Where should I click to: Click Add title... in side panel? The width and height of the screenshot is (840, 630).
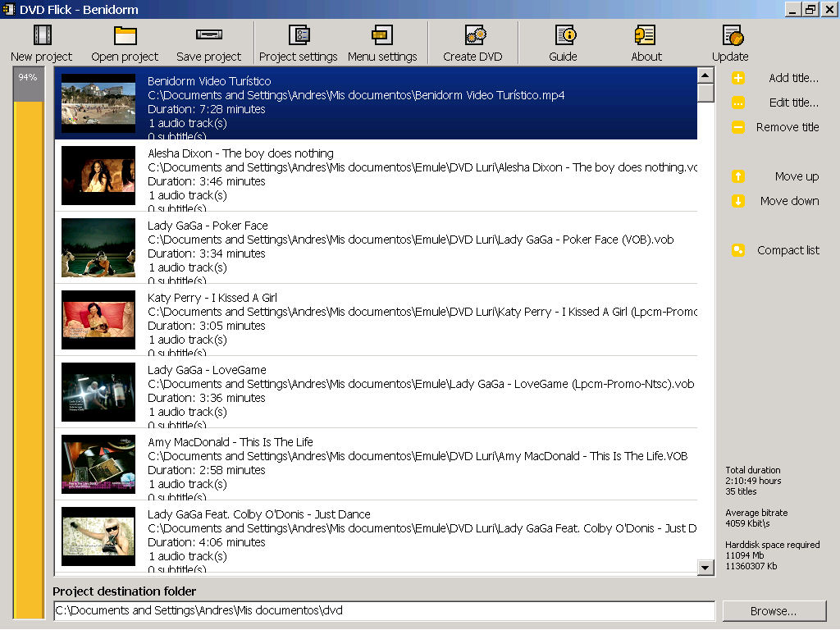775,78
